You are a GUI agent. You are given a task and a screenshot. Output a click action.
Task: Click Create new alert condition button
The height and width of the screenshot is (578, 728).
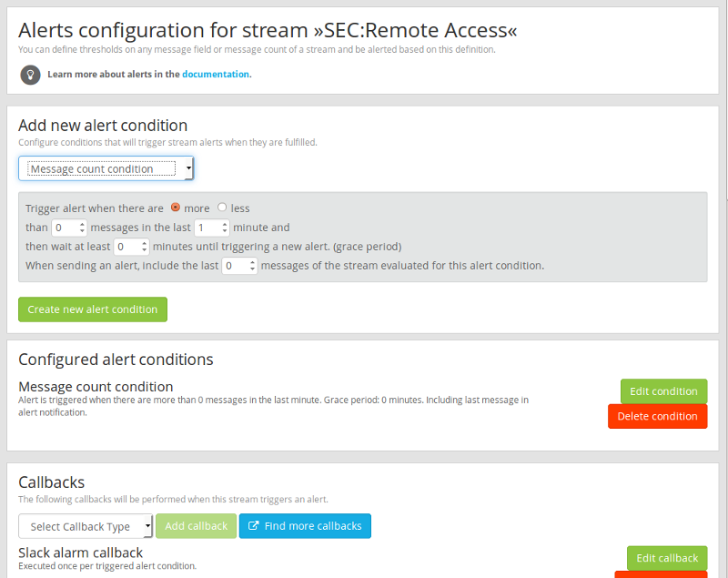93,309
